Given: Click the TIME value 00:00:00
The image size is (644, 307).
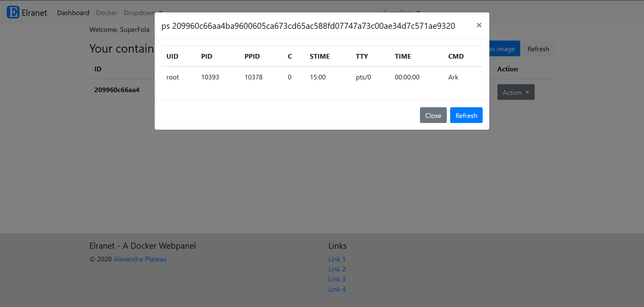Looking at the screenshot, I should click(x=407, y=77).
